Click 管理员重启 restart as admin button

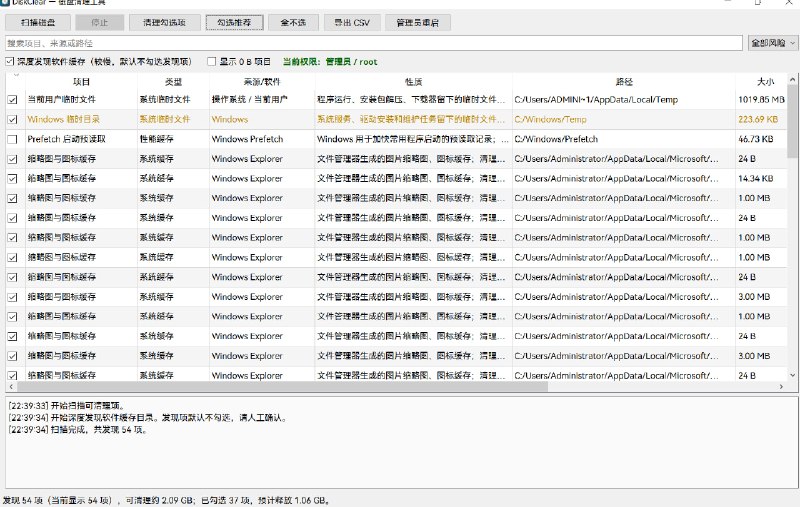(418, 22)
